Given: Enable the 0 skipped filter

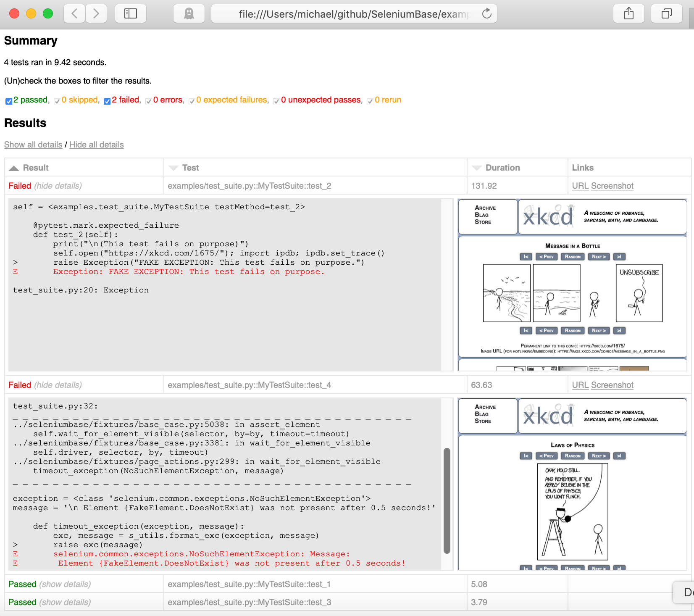Looking at the screenshot, I should coord(57,101).
